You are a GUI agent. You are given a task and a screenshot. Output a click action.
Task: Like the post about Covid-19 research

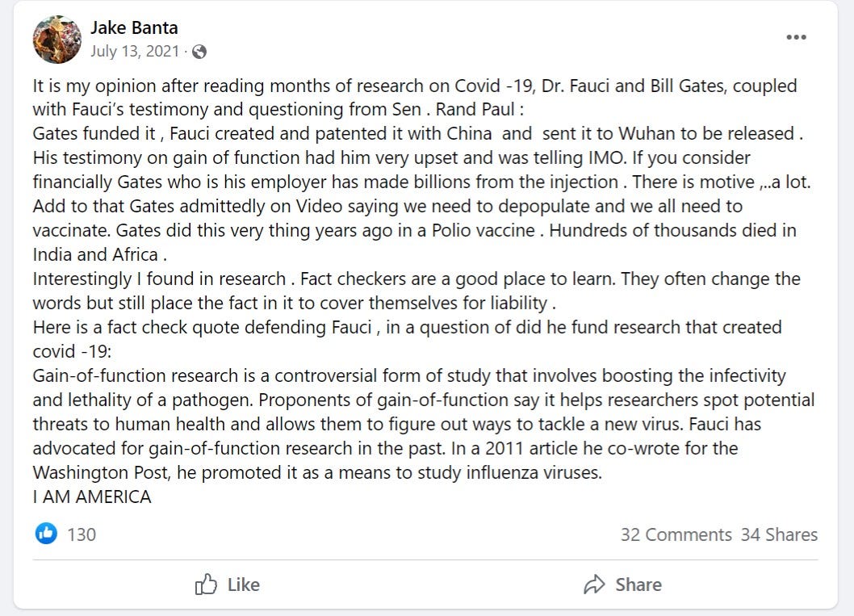click(228, 585)
